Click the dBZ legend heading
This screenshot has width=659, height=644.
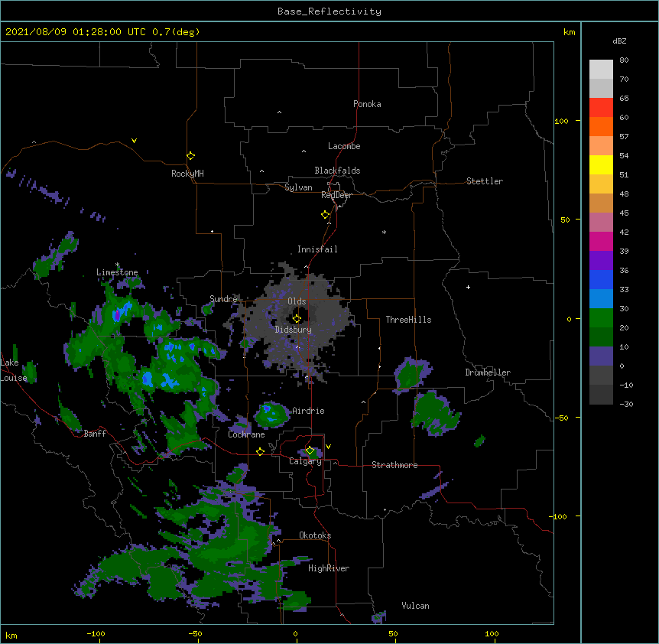(619, 41)
